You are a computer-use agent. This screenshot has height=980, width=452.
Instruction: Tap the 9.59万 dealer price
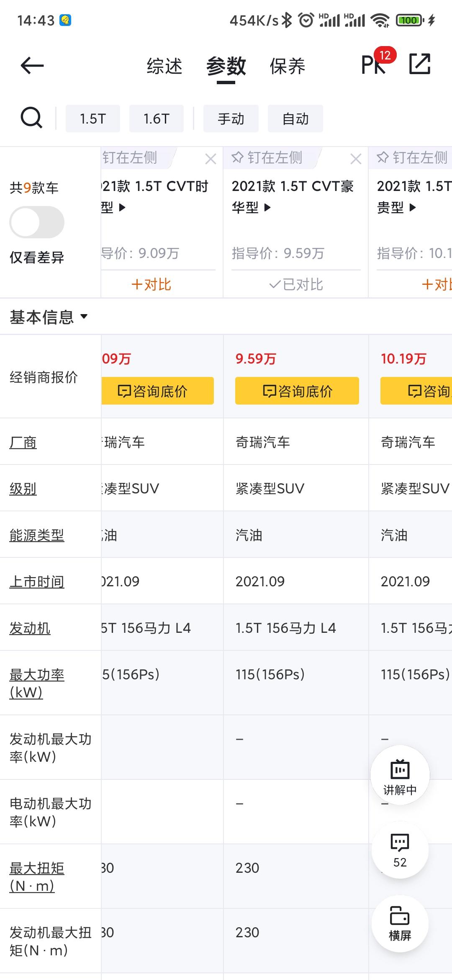[256, 359]
